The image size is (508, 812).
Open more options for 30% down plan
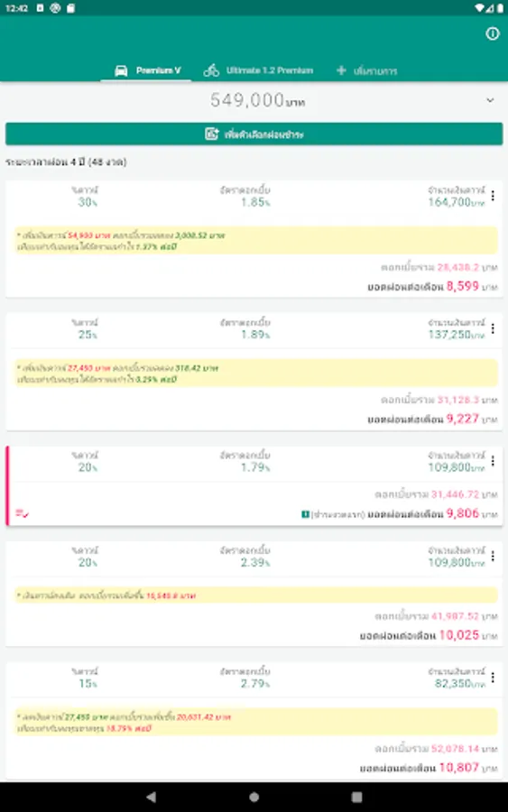[493, 196]
